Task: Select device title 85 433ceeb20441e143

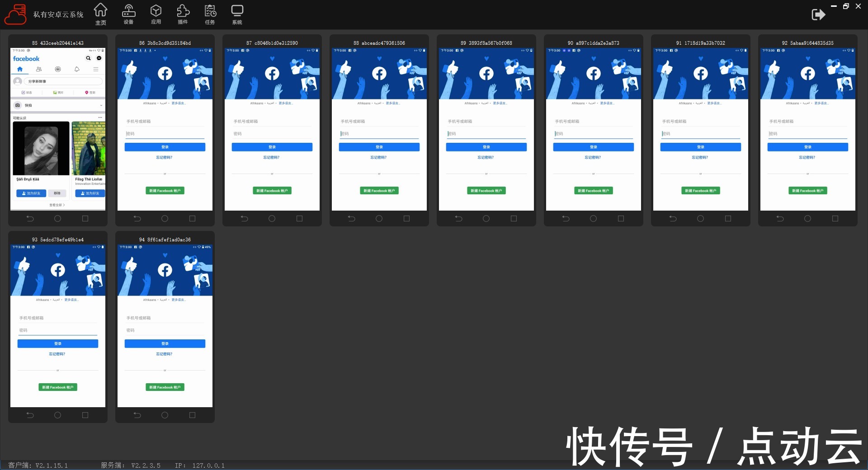Action: click(x=58, y=43)
